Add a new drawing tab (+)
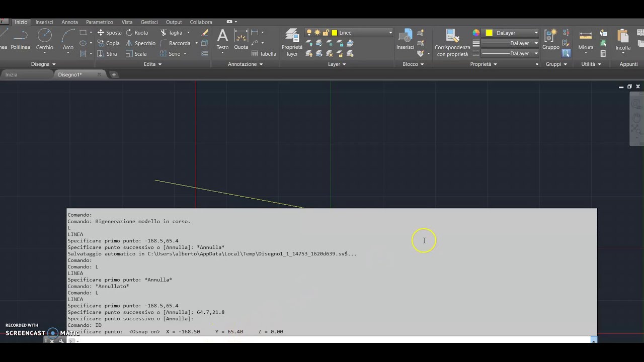The width and height of the screenshot is (644, 362). [x=114, y=74]
